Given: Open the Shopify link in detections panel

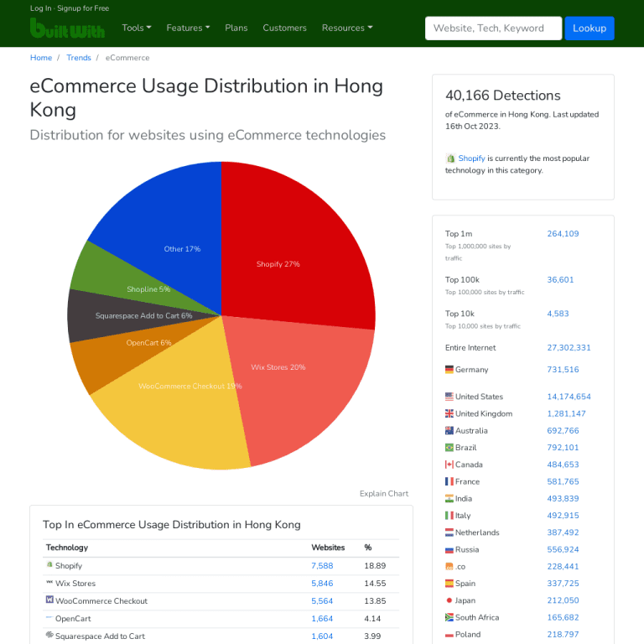Looking at the screenshot, I should 471,158.
